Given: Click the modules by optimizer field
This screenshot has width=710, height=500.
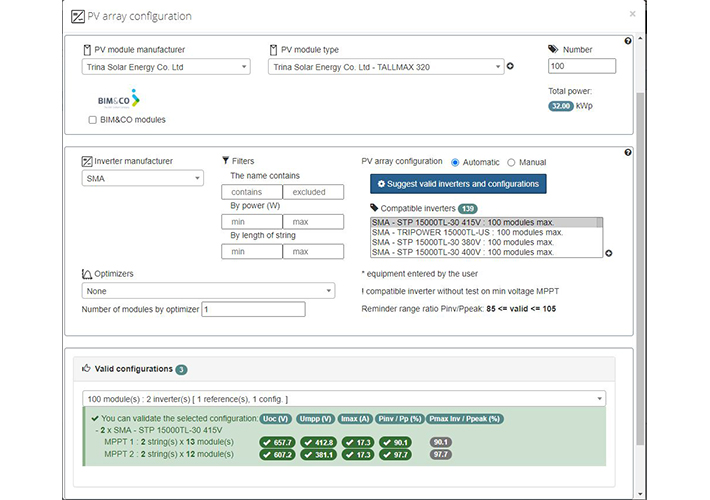Looking at the screenshot, I should 253,309.
